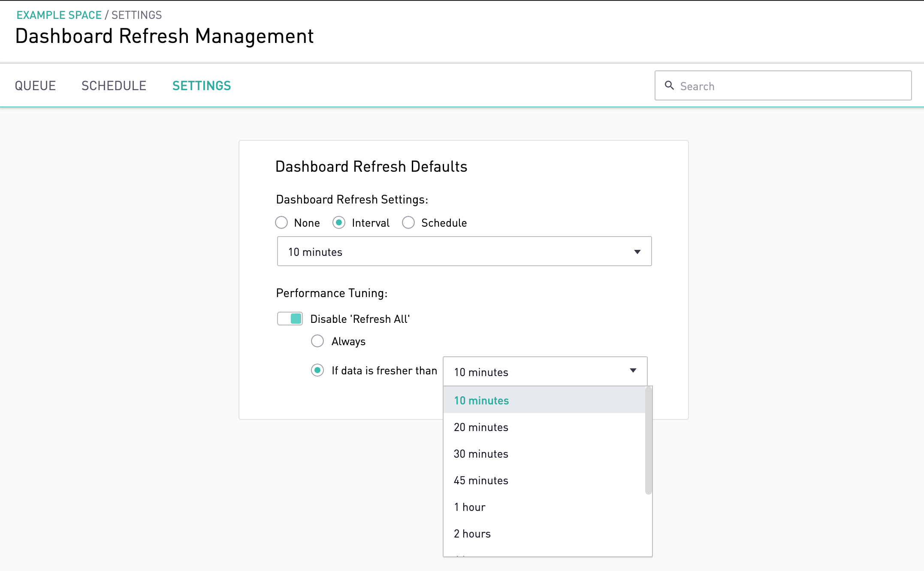The height and width of the screenshot is (571, 924).
Task: Choose 20 minutes from the list
Action: coord(481,427)
